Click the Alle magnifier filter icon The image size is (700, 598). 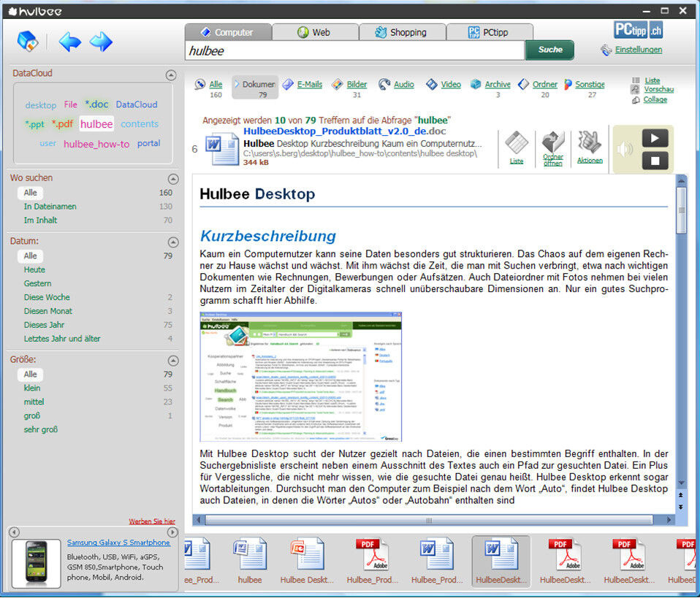[x=200, y=84]
